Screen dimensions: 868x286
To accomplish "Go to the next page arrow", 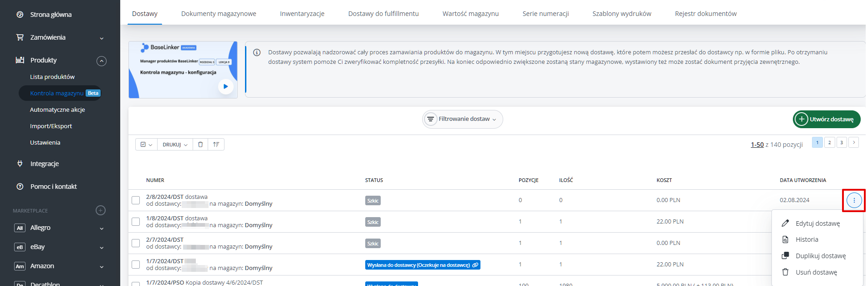I will click(x=854, y=142).
